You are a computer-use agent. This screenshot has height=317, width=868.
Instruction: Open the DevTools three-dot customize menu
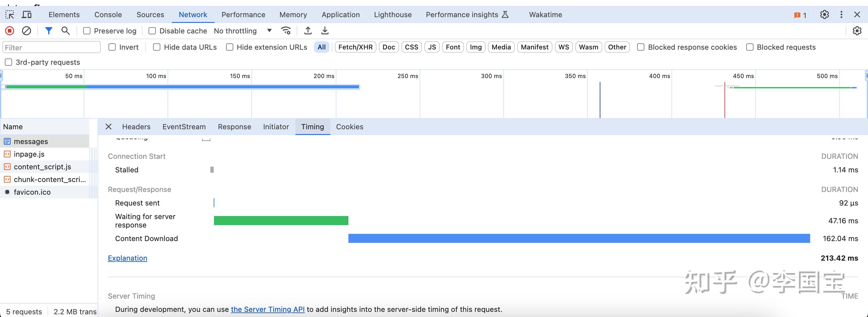[841, 14]
